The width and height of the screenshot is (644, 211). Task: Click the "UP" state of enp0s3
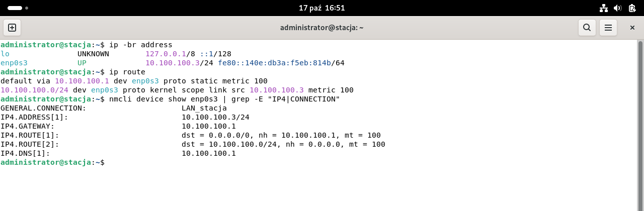click(82, 63)
